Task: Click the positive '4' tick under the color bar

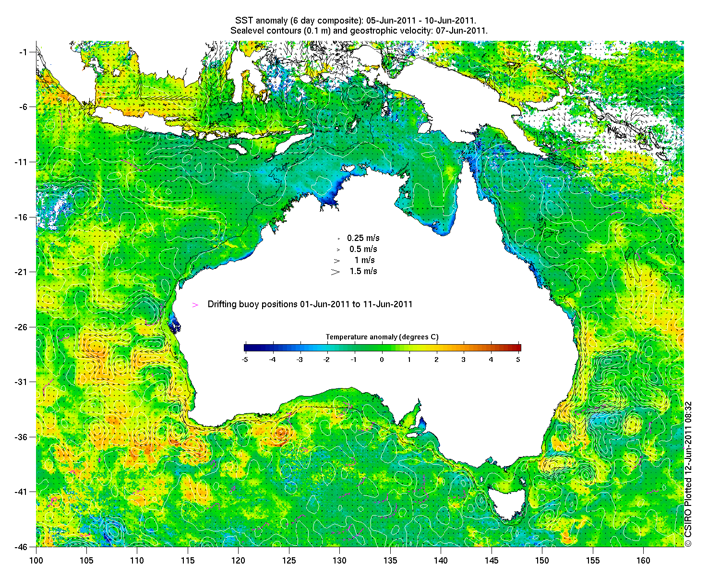Action: [491, 359]
